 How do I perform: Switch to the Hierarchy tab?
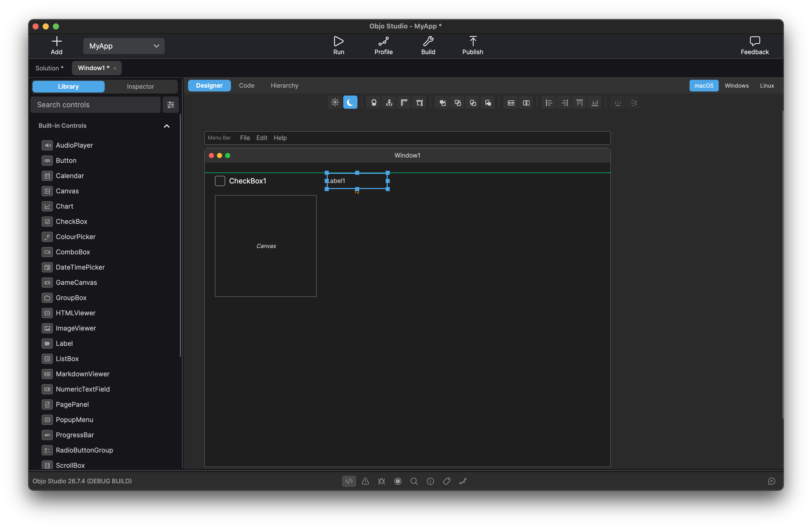click(285, 86)
